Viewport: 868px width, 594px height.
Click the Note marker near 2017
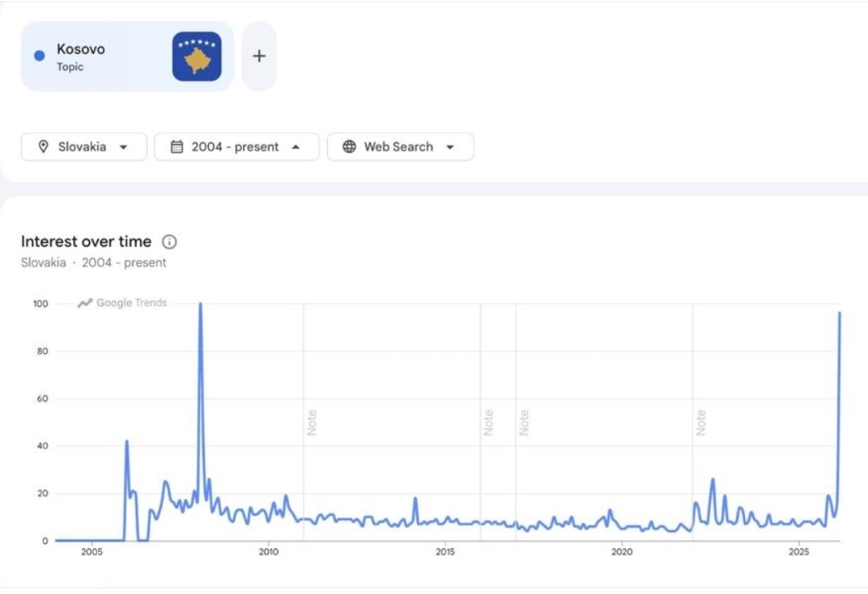coord(524,423)
